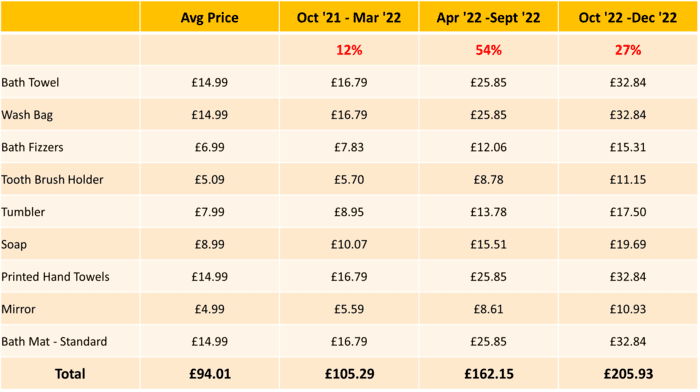Click the Tumbler avg price £7.99

tap(209, 212)
